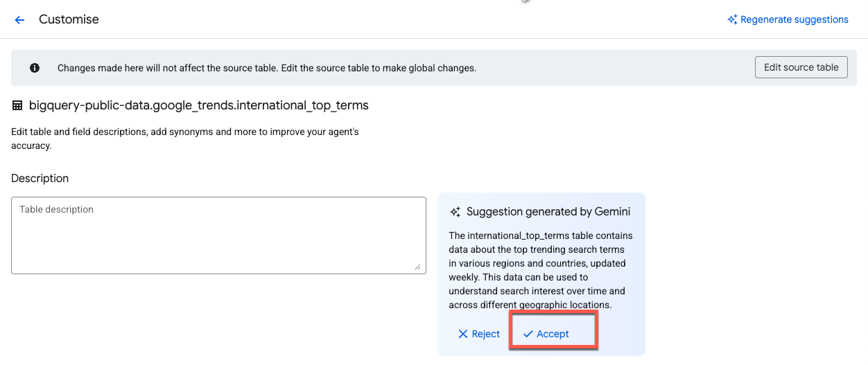Select the international_top_terms table name heading
The height and width of the screenshot is (365, 868).
tap(198, 105)
